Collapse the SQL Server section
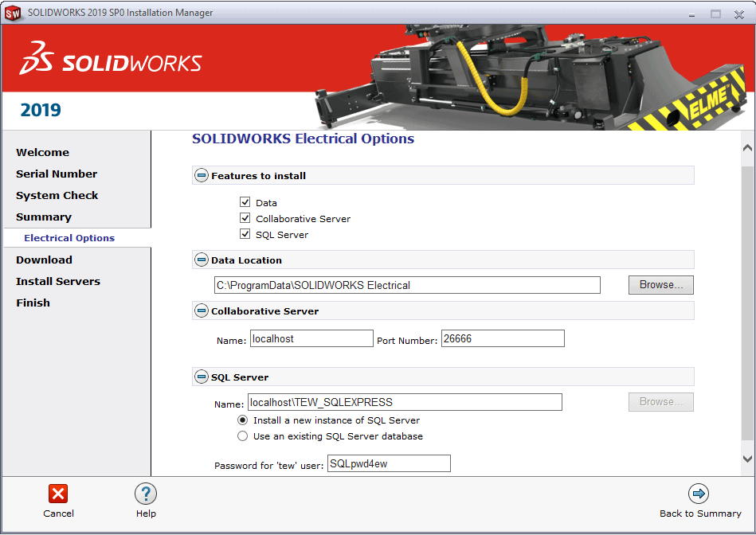 201,377
